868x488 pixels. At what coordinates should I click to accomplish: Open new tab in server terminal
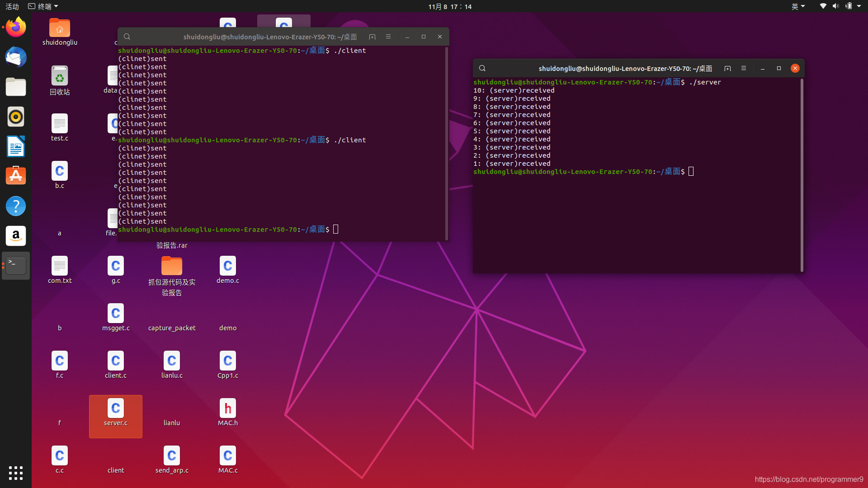coord(727,68)
